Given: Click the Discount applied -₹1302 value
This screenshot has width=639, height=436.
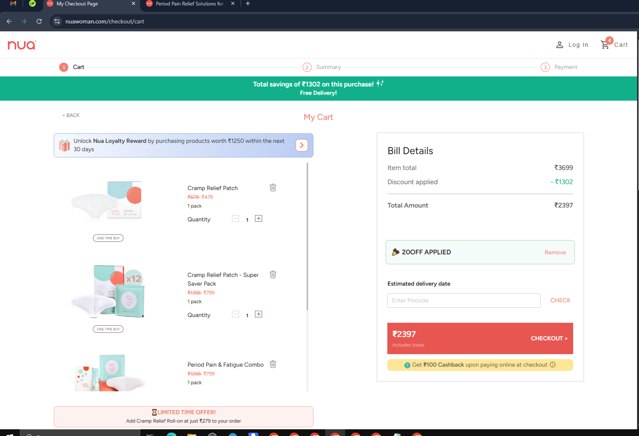Looking at the screenshot, I should coord(562,182).
